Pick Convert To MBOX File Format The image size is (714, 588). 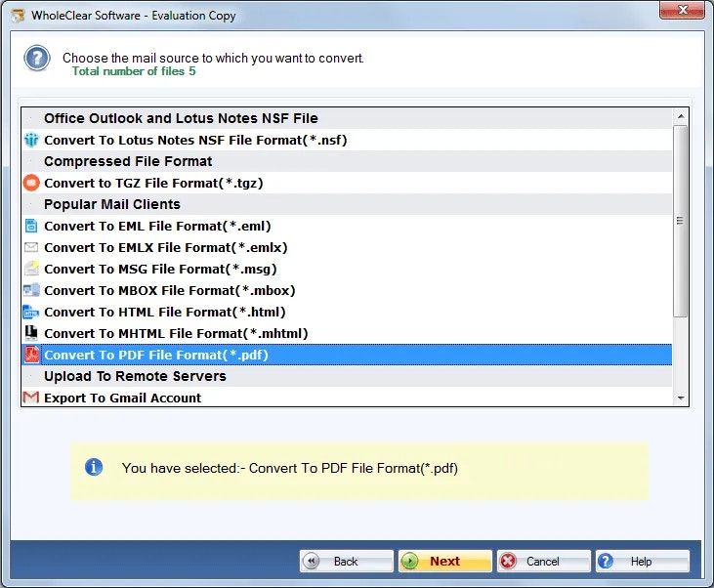[347, 290]
